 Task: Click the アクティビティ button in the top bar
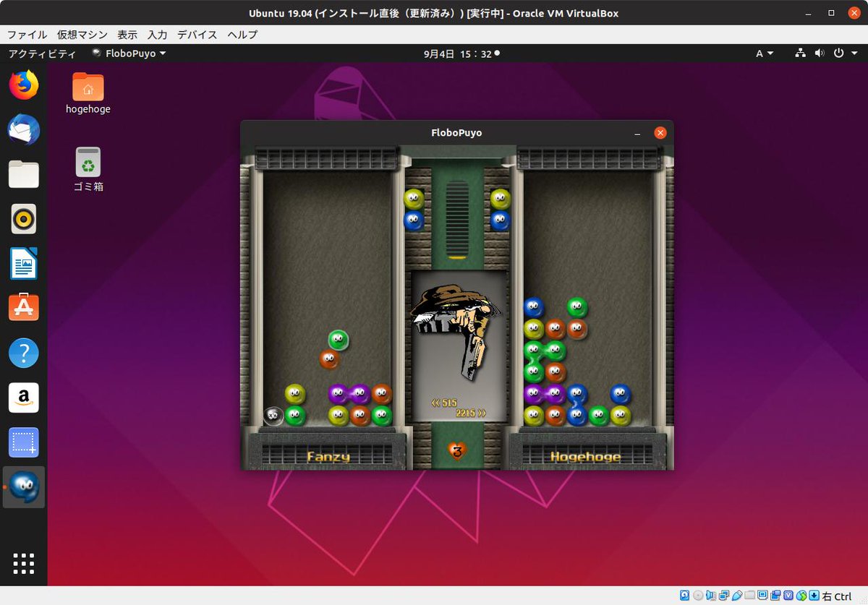pyautogui.click(x=41, y=53)
